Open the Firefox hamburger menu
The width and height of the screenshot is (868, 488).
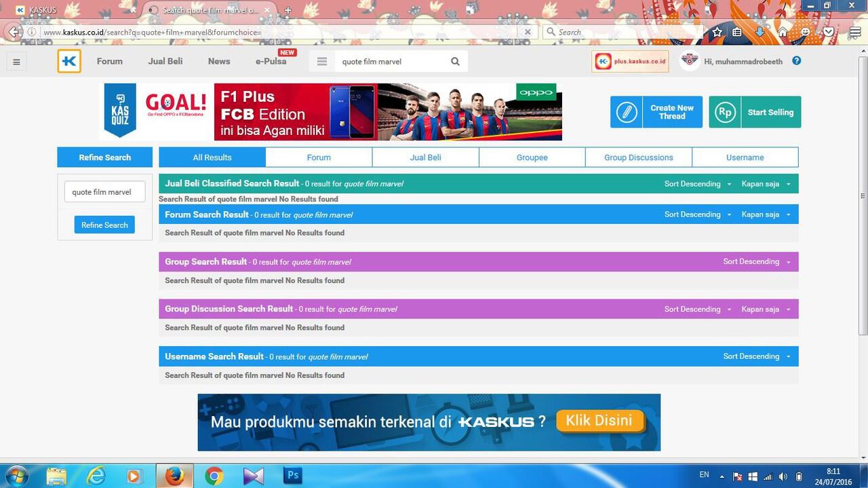(x=854, y=32)
